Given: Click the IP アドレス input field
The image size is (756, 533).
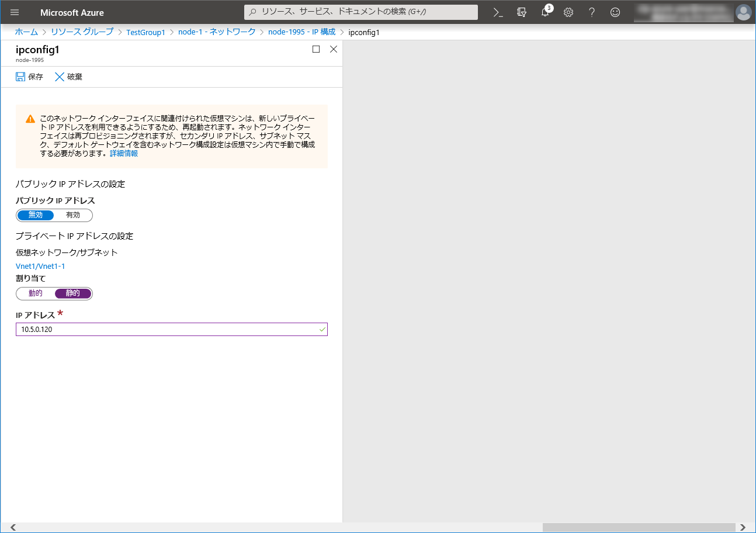Looking at the screenshot, I should [x=169, y=330].
